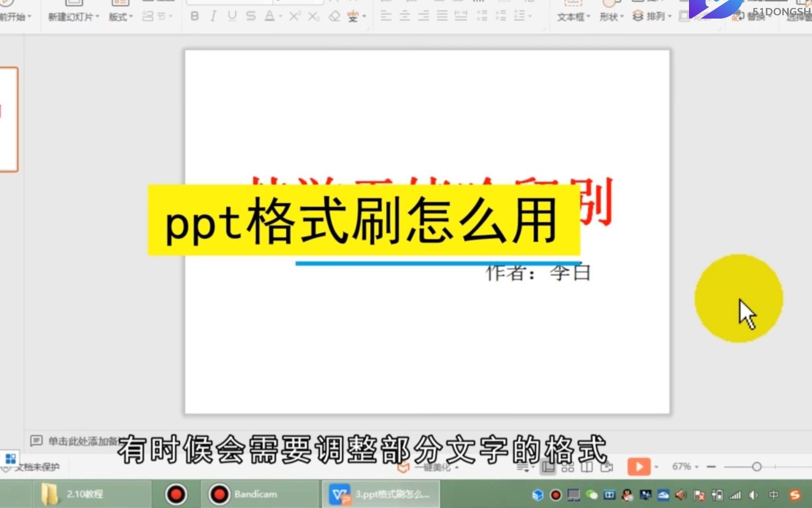Click the QQ penguin tray icon
Screen dimensions: 812x508
pos(628,495)
